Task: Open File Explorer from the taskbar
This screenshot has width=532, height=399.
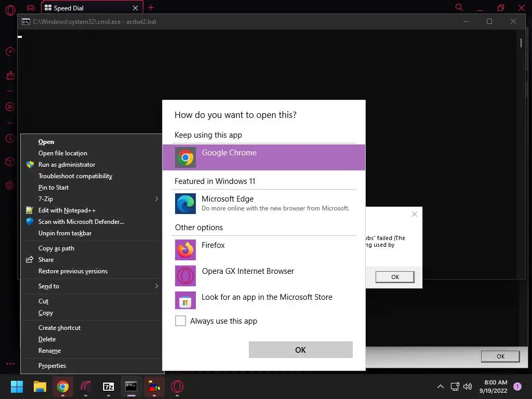Action: coord(39,387)
